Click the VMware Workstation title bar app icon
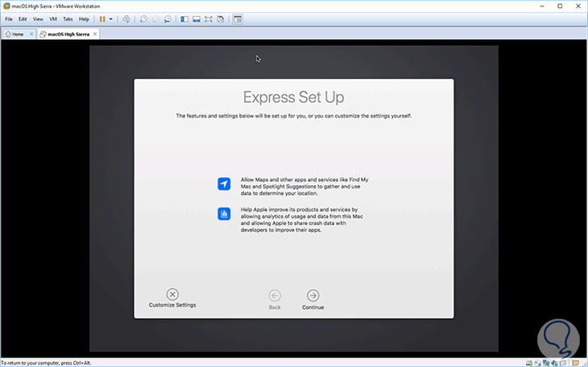The image size is (588, 367). 6,6
